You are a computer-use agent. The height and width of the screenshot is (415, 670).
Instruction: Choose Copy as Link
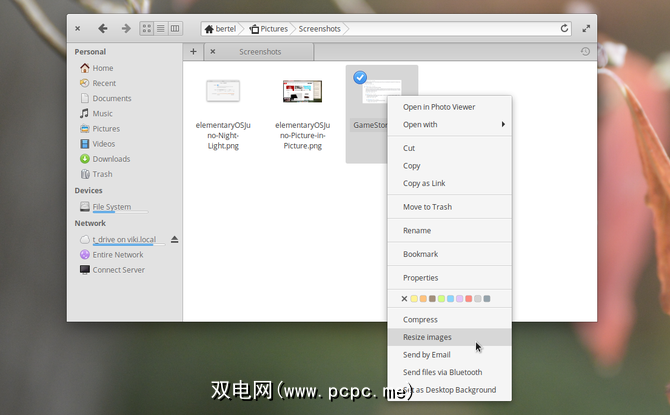click(x=450, y=183)
